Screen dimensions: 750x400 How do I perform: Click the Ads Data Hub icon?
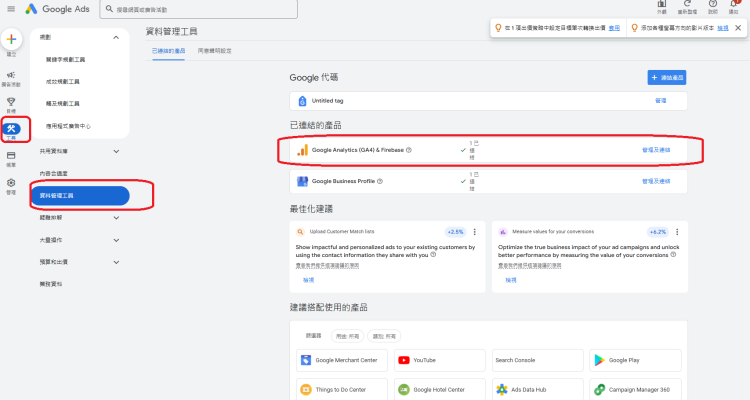pos(502,389)
